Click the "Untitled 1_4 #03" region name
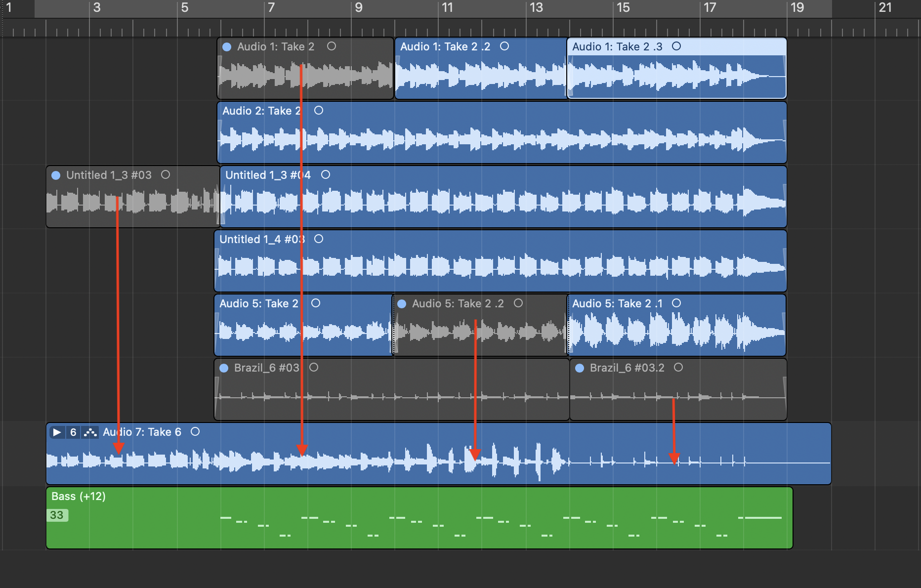 262,239
